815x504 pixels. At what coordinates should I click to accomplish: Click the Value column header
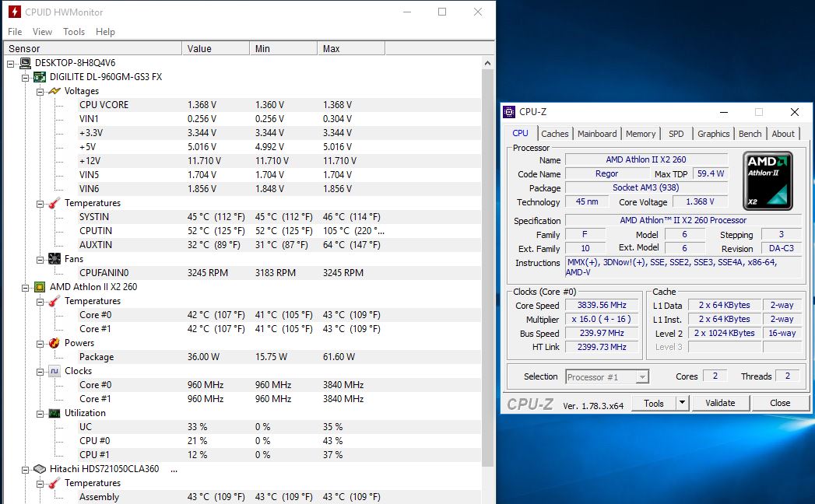pos(216,48)
